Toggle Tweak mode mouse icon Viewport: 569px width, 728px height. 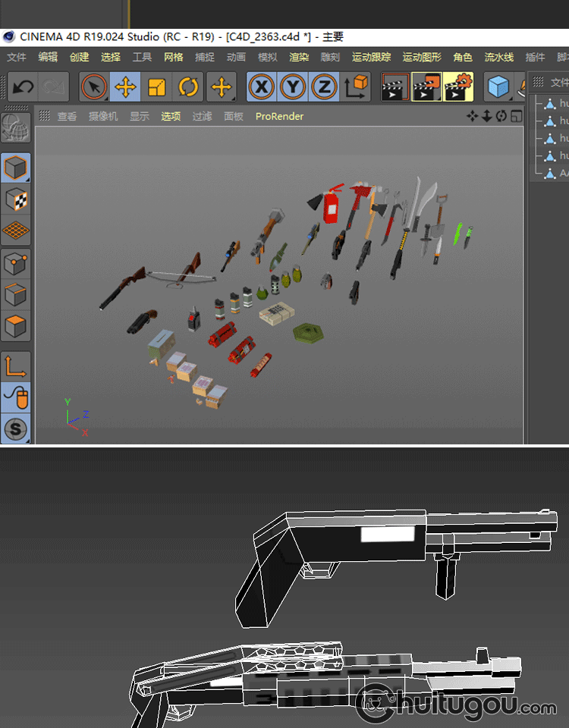(x=16, y=398)
